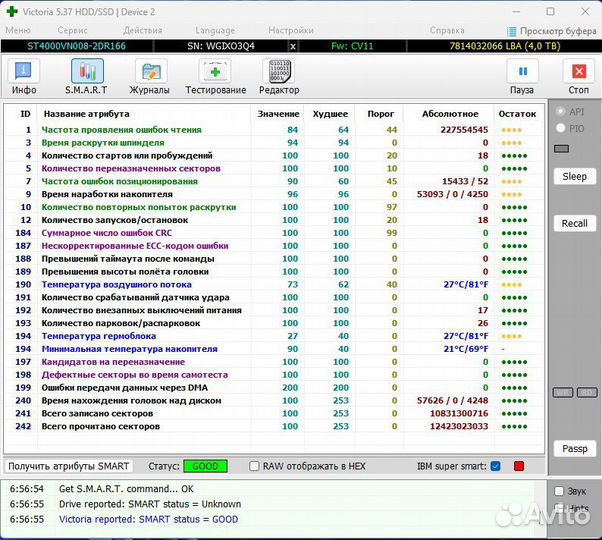Enable the Звук sound checkbox
The width and height of the screenshot is (602, 540).
tap(559, 491)
